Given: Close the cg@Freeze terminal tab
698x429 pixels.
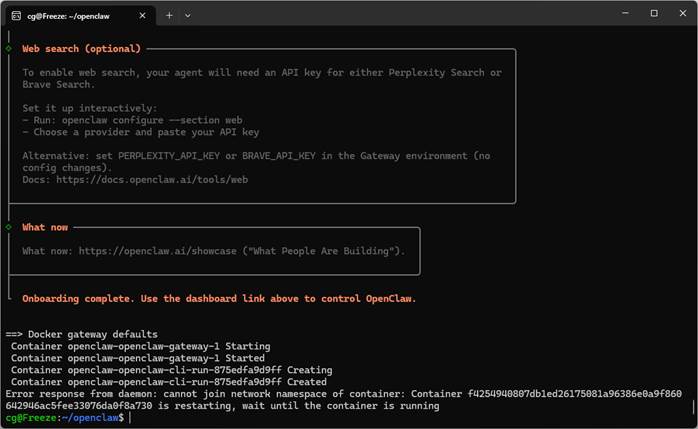Looking at the screenshot, I should click(143, 15).
